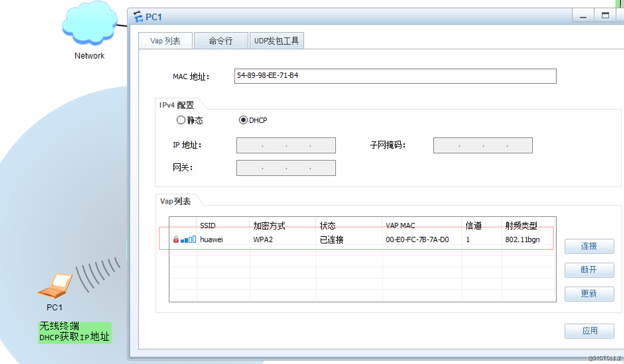Click the Network label under the cloud
The width and height of the screenshot is (624, 364).
(x=90, y=56)
